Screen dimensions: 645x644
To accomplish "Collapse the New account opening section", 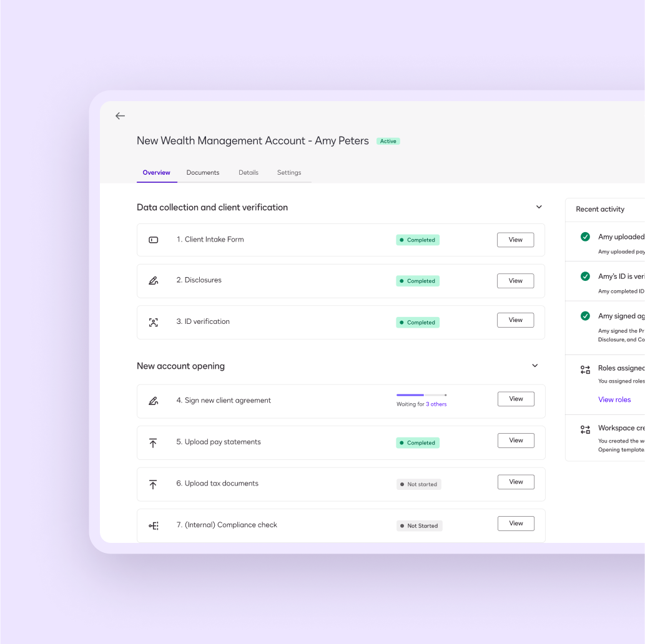I will [x=535, y=366].
